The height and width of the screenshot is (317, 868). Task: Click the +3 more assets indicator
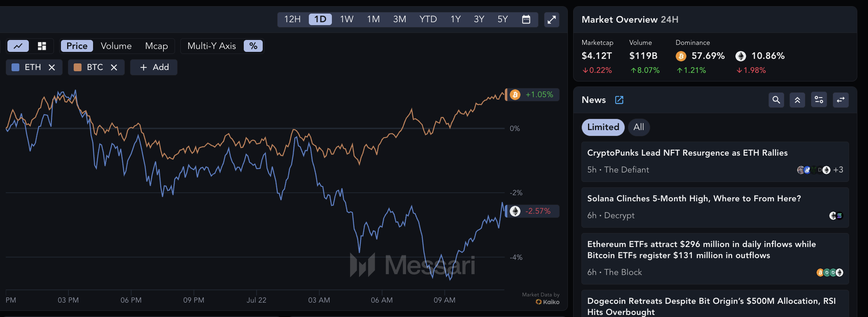tap(838, 170)
